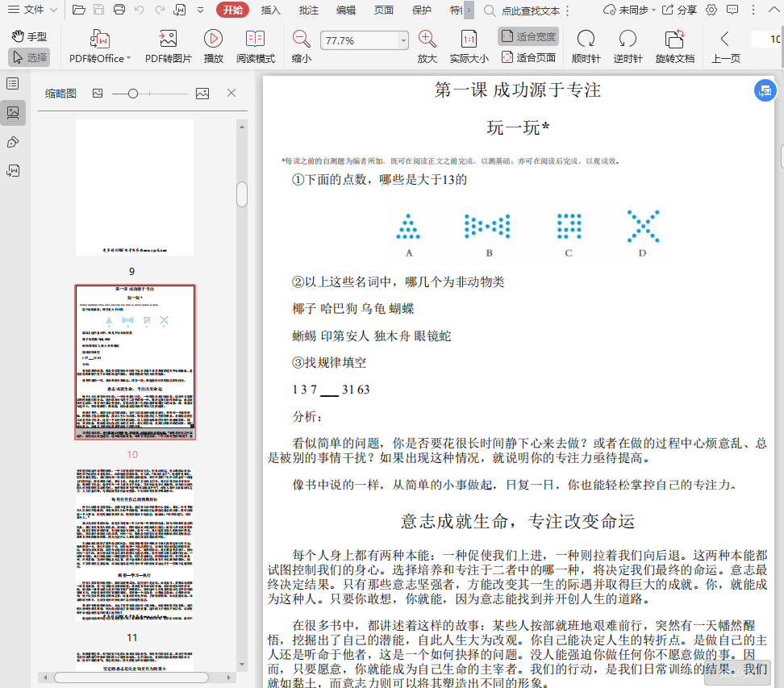Screen dimensions: 784x688
Task: Set view to 实际大小
Action: pos(469,47)
